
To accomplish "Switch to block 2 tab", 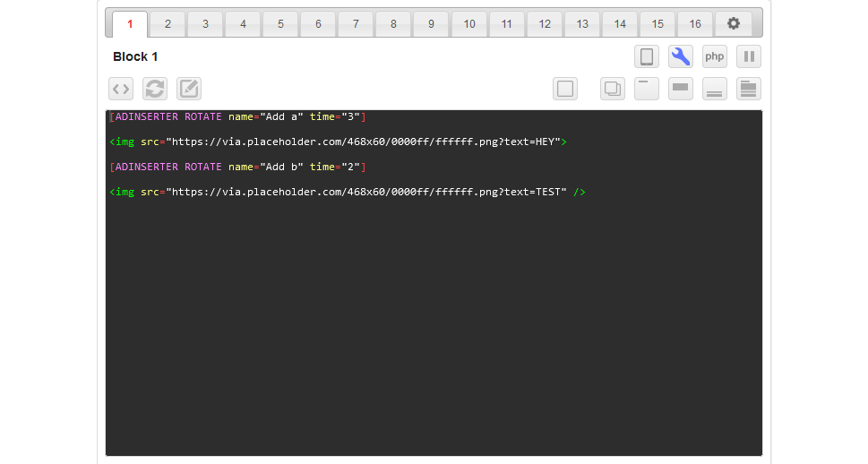I will point(168,24).
